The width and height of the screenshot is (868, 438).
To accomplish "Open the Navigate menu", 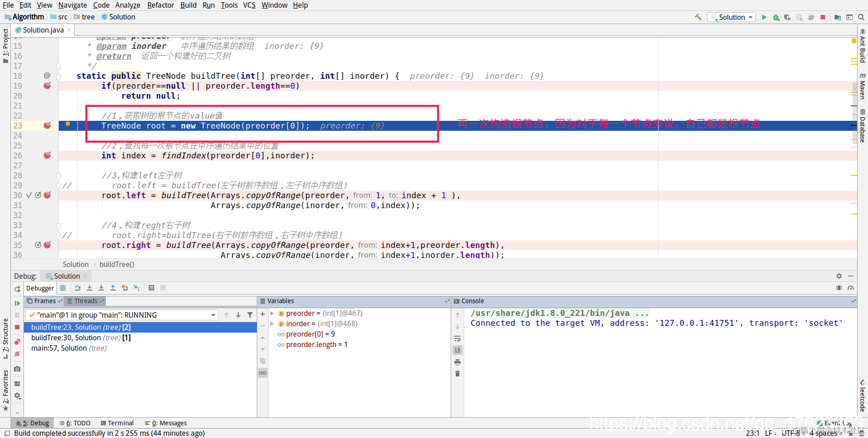I will point(72,5).
